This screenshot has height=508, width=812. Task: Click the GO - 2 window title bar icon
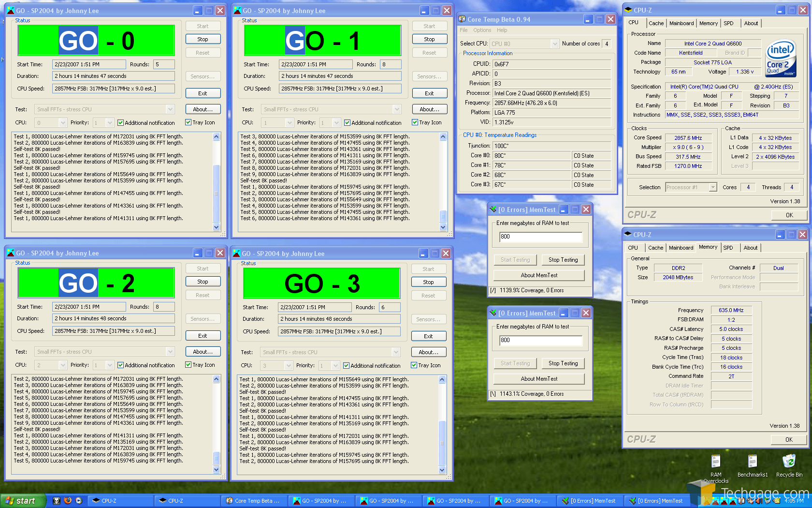pos(11,253)
